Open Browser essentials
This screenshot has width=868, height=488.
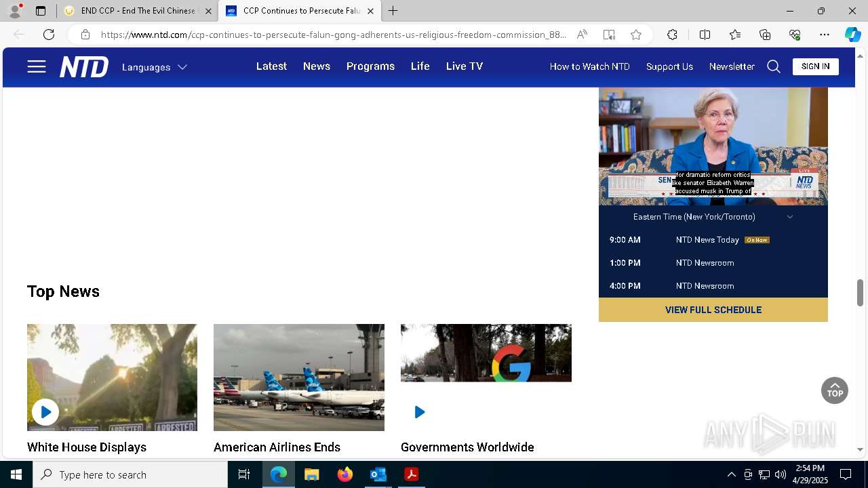[x=795, y=35]
